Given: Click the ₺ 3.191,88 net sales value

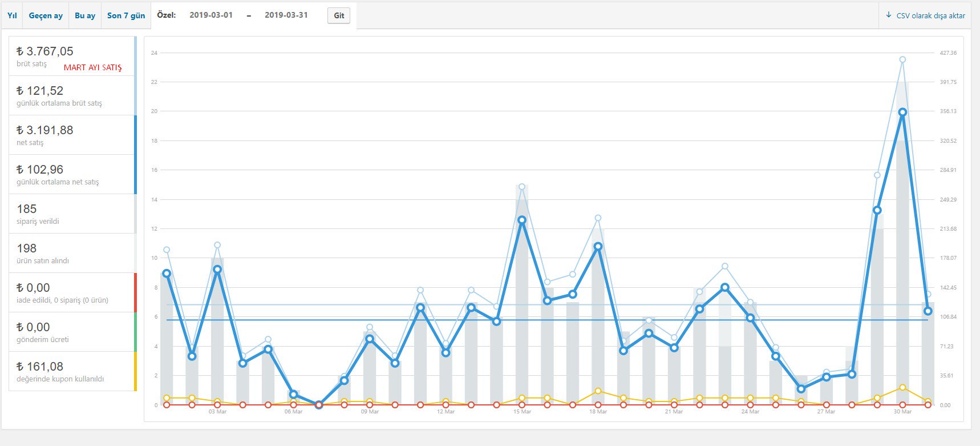Looking at the screenshot, I should tap(45, 130).
